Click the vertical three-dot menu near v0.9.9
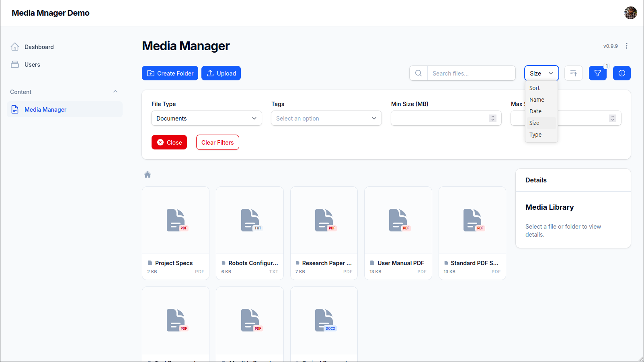644x362 pixels. point(627,46)
